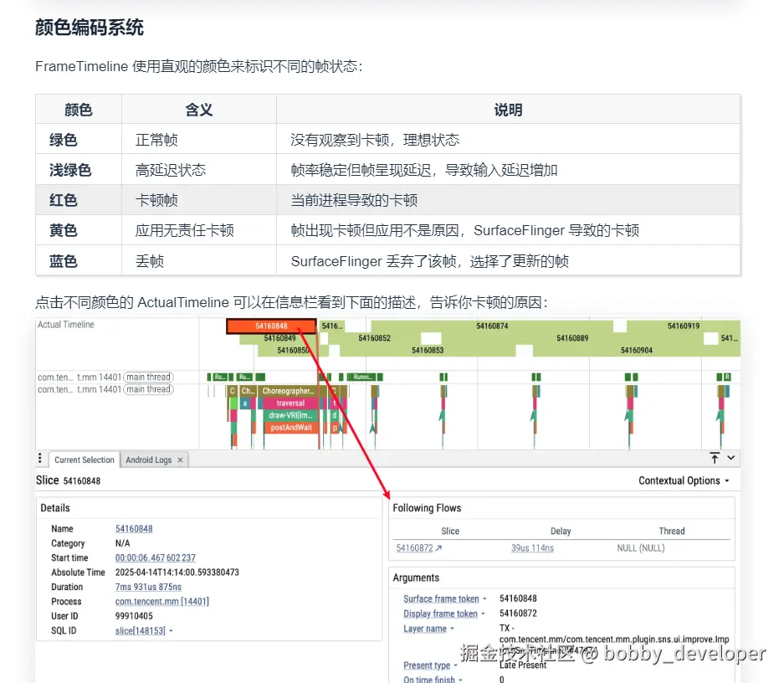Click Absolute Time value 2025-04-14T14:14:00.593380473

[x=177, y=572]
